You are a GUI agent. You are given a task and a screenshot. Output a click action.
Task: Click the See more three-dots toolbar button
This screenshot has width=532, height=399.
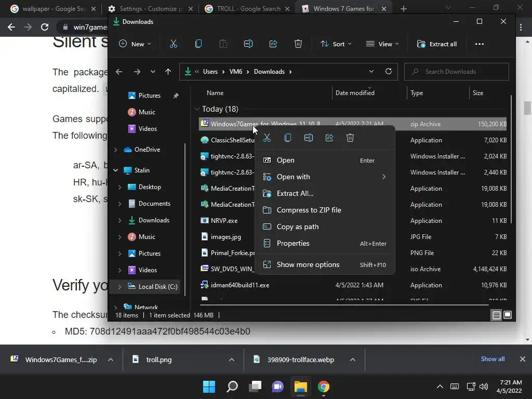coord(480,44)
